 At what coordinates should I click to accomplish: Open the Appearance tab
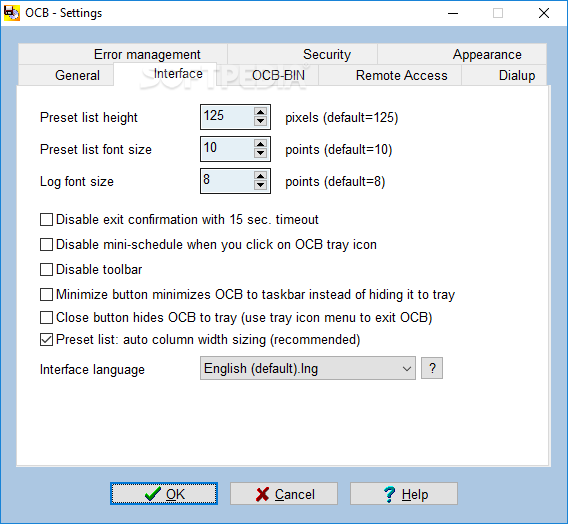click(462, 54)
